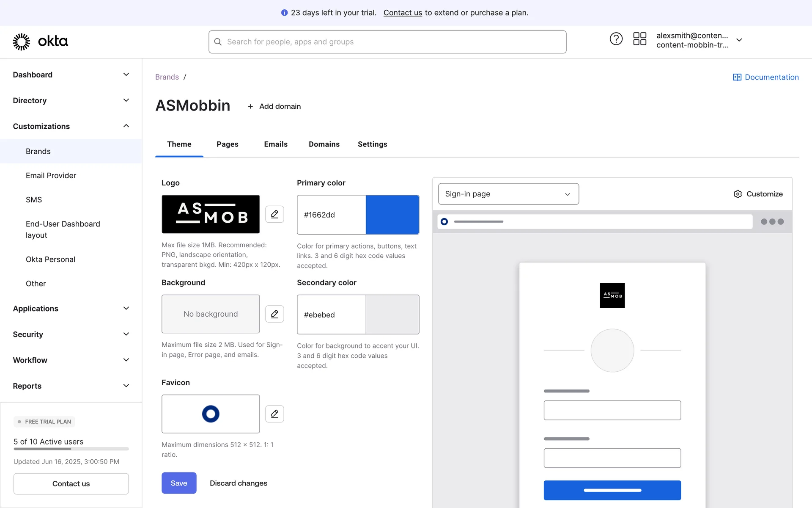
Task: Click the Customize gear icon
Action: 738,194
